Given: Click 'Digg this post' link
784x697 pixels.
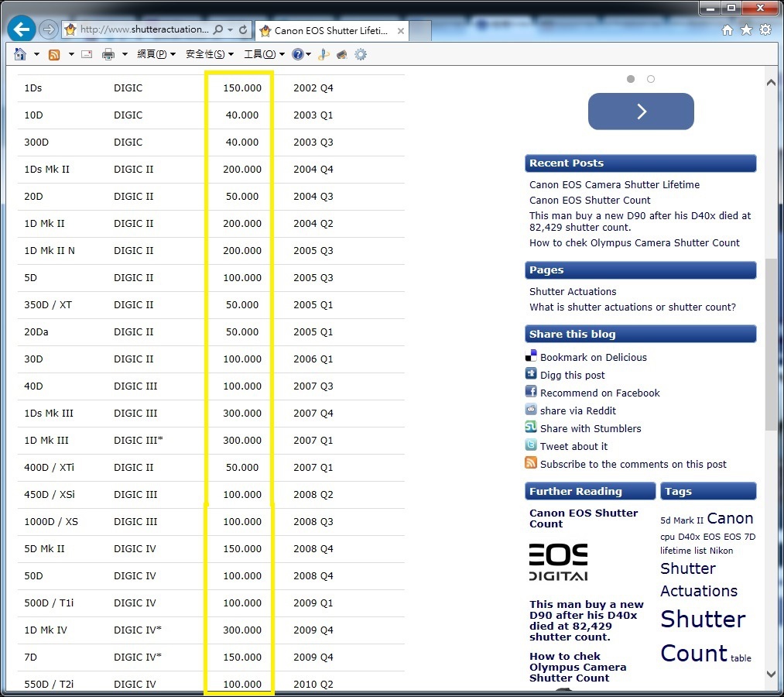Looking at the screenshot, I should point(573,376).
